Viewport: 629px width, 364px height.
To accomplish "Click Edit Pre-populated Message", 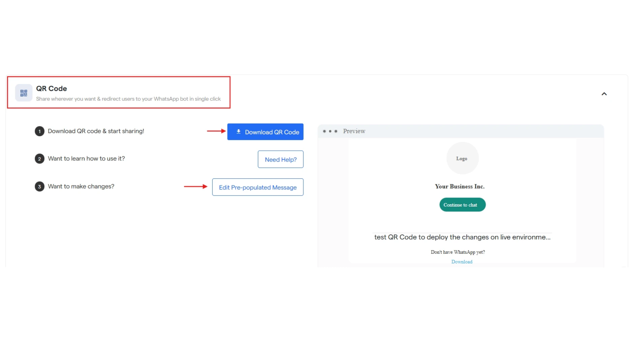I will [x=258, y=187].
